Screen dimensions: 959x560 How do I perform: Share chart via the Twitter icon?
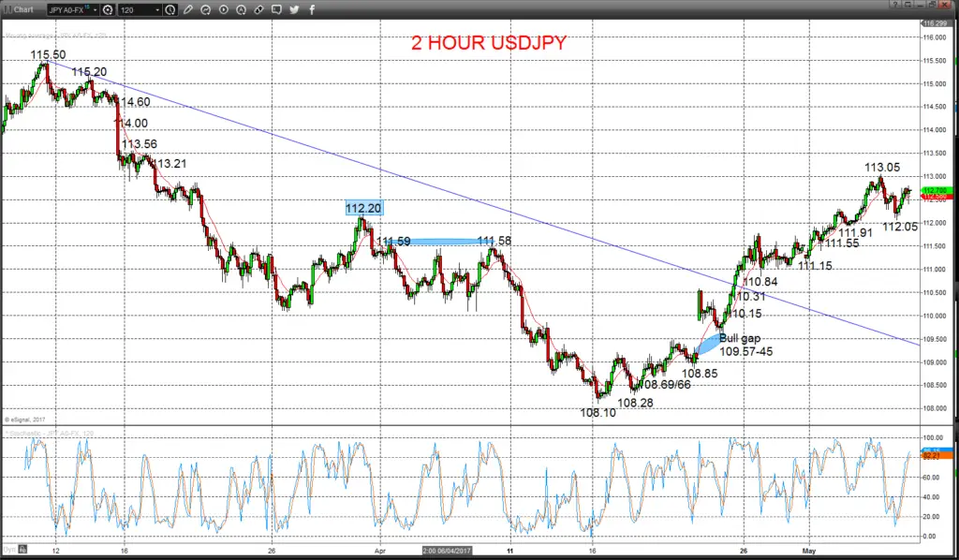pyautogui.click(x=295, y=9)
